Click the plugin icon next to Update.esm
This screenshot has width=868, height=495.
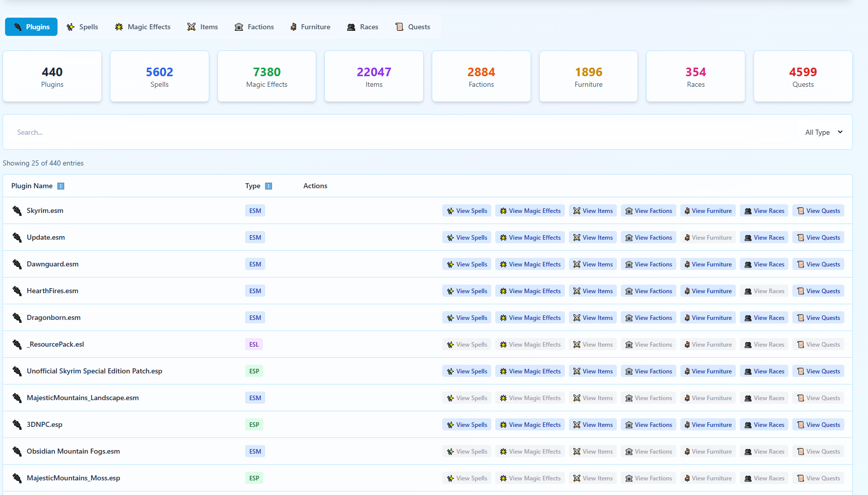pyautogui.click(x=17, y=238)
